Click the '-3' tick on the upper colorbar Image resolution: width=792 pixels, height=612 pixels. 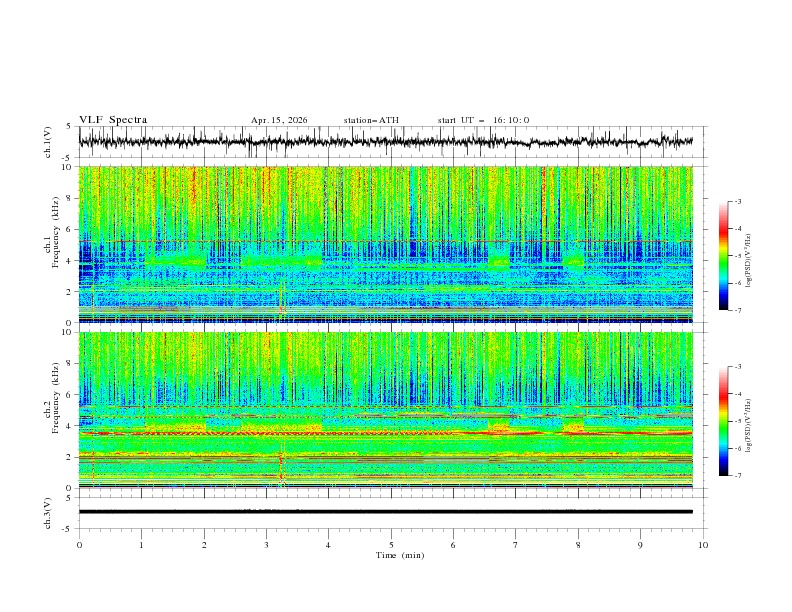pos(737,201)
